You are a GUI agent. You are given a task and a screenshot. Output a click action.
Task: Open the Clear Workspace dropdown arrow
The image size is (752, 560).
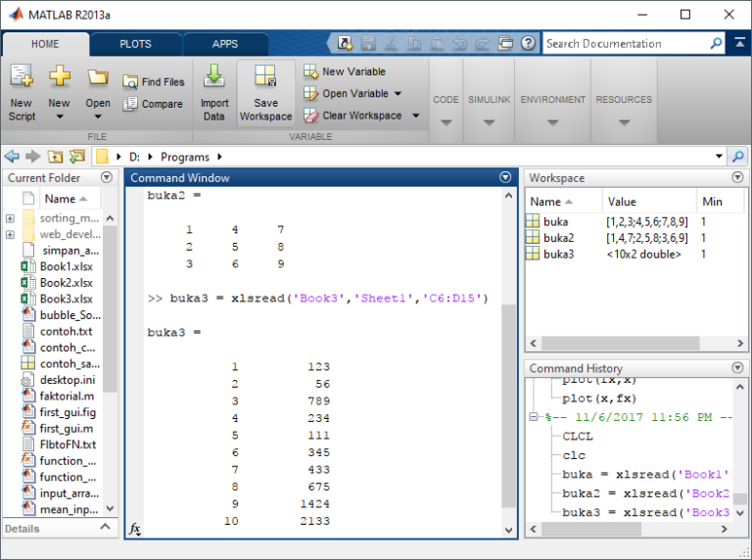point(415,116)
